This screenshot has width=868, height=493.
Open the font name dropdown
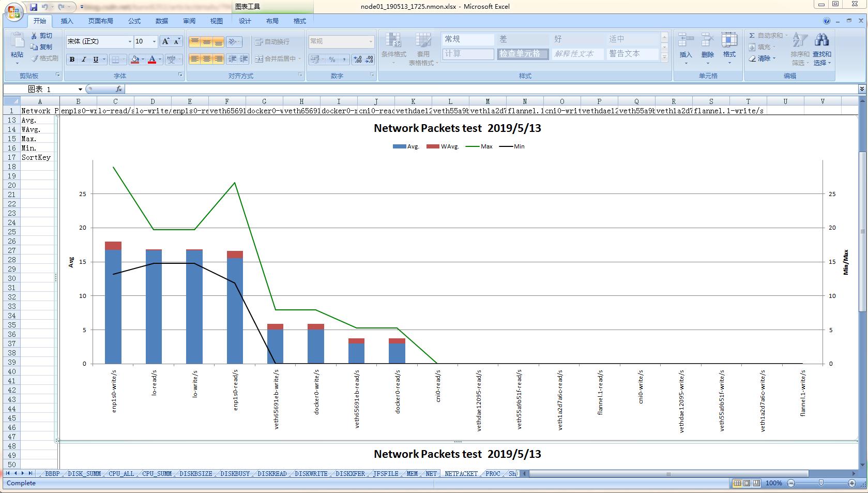click(130, 41)
